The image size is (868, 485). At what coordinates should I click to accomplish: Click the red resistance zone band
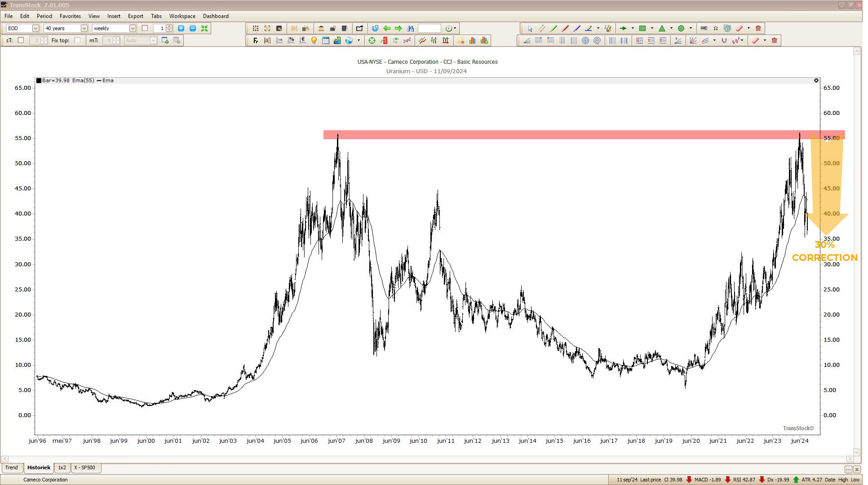click(539, 135)
